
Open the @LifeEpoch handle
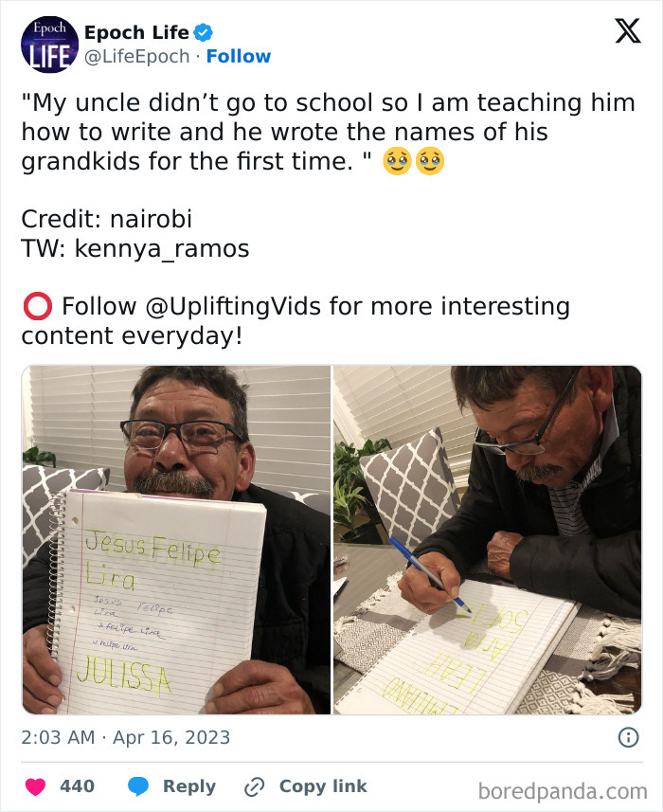tap(137, 56)
